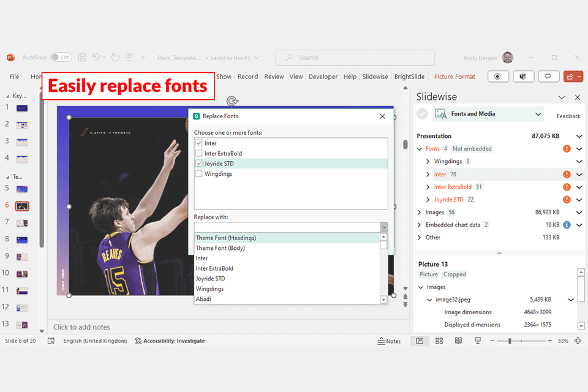588x392 pixels.
Task: Open the BrightSlide ribbon tab
Action: 409,77
